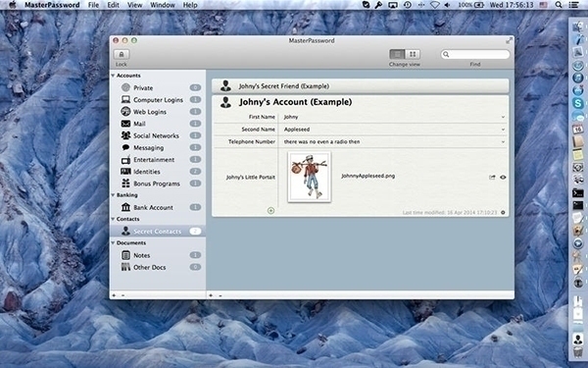Expand the Telephone Number field dropdown
The width and height of the screenshot is (588, 368).
503,142
